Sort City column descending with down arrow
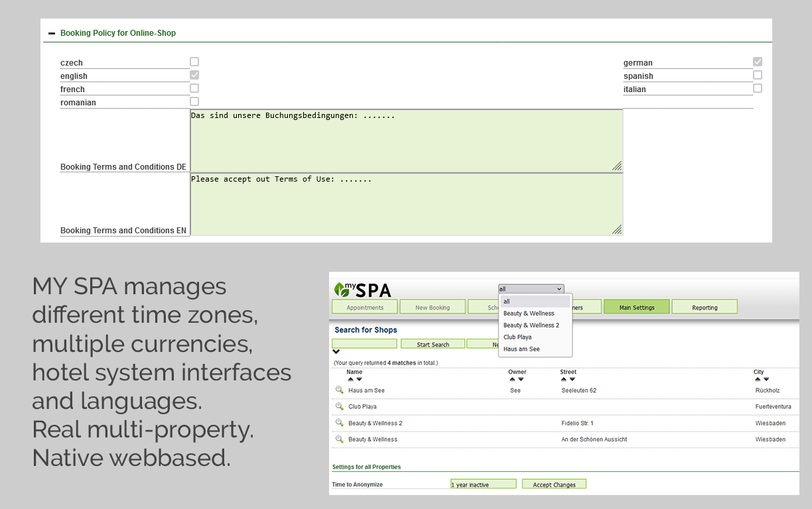Screen dimensions: 812x509 pos(766,379)
